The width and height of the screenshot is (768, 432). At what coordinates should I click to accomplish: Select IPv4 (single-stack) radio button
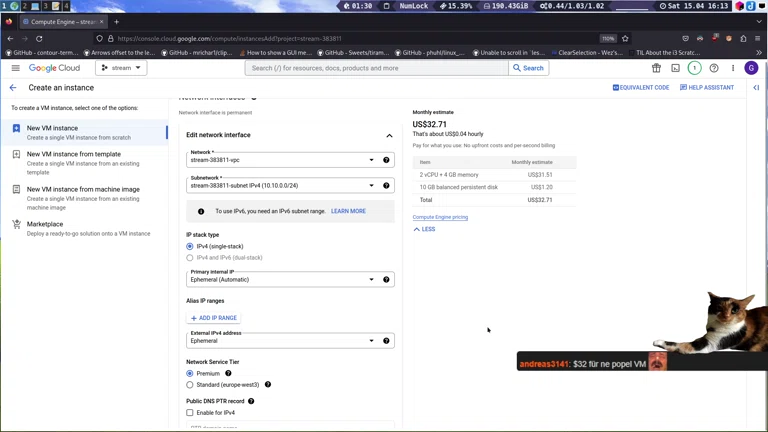(x=190, y=246)
